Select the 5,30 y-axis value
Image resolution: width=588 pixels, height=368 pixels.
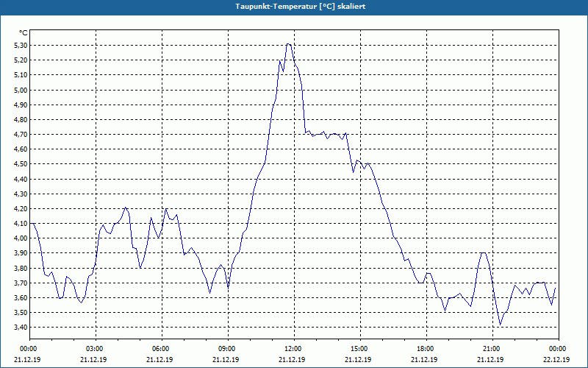(x=21, y=46)
